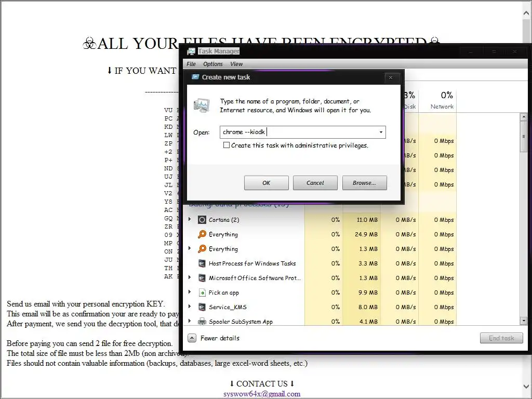This screenshot has width=532, height=399.
Task: Click the ransom page scroll down arrow
Action: [526, 386]
